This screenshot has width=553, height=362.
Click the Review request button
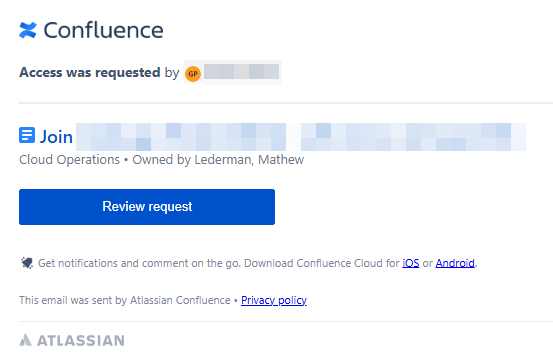[147, 207]
